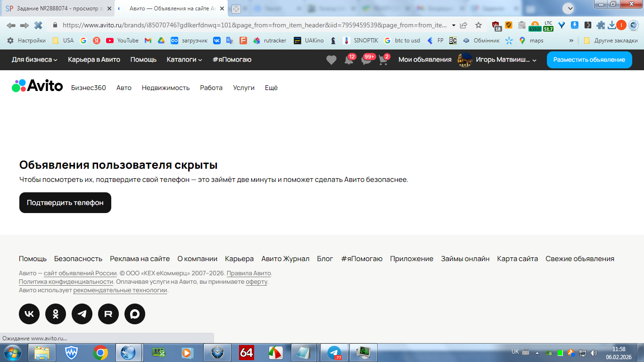Open Google Chrome from the taskbar

tap(100, 353)
